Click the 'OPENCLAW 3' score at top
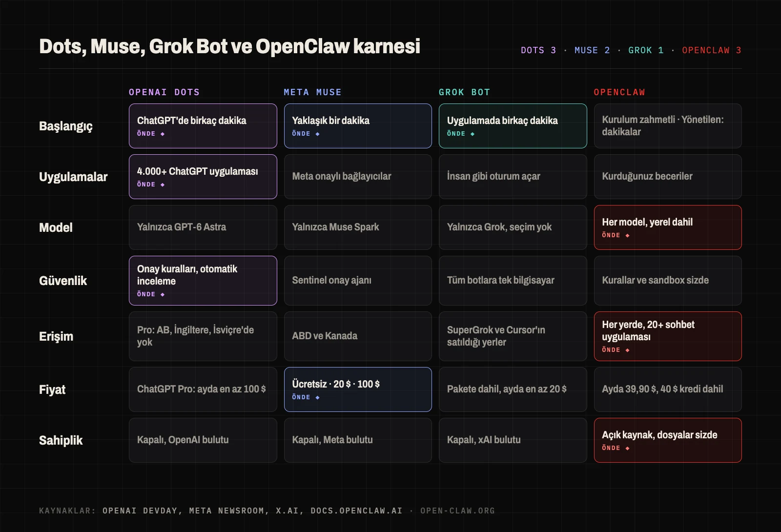The width and height of the screenshot is (781, 532). coord(712,50)
